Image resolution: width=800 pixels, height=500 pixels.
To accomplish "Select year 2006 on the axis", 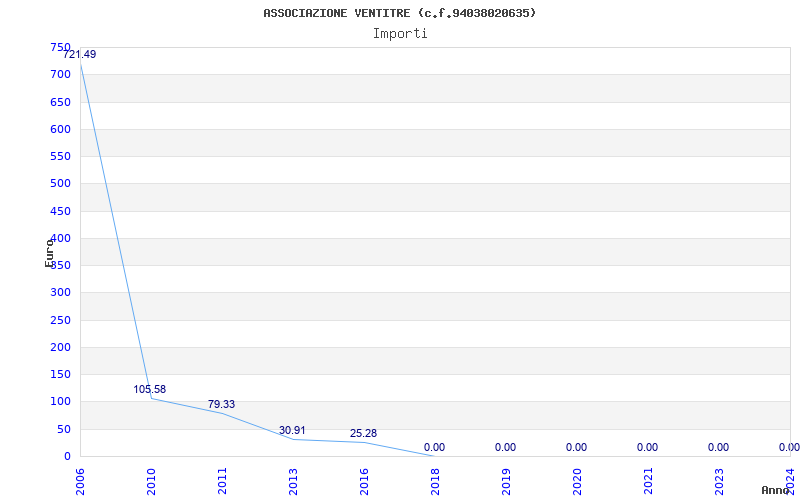I will pos(80,482).
